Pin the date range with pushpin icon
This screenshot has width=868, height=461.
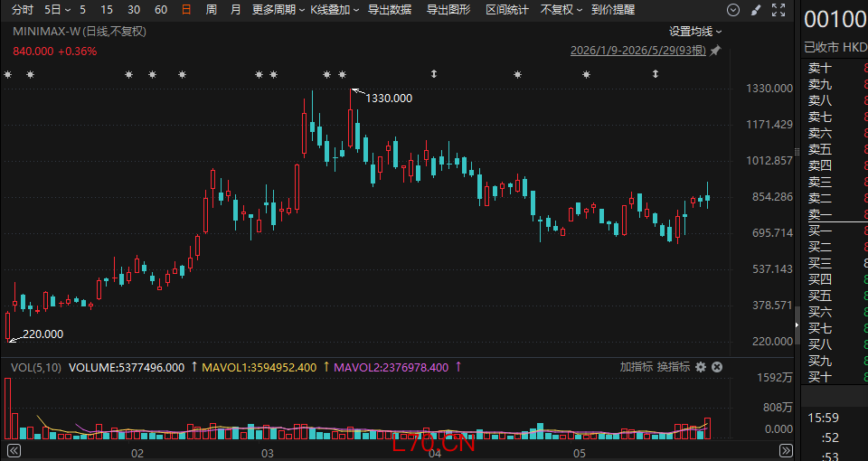(x=716, y=51)
